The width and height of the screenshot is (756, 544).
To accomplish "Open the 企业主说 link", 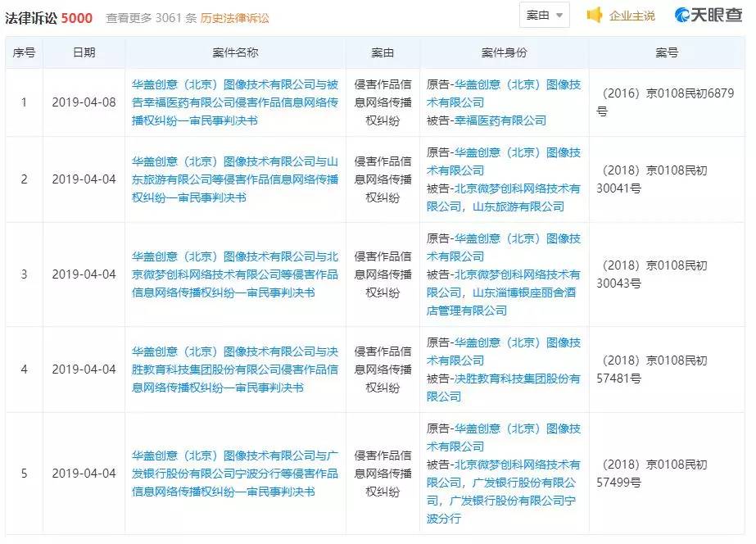I will coord(632,16).
